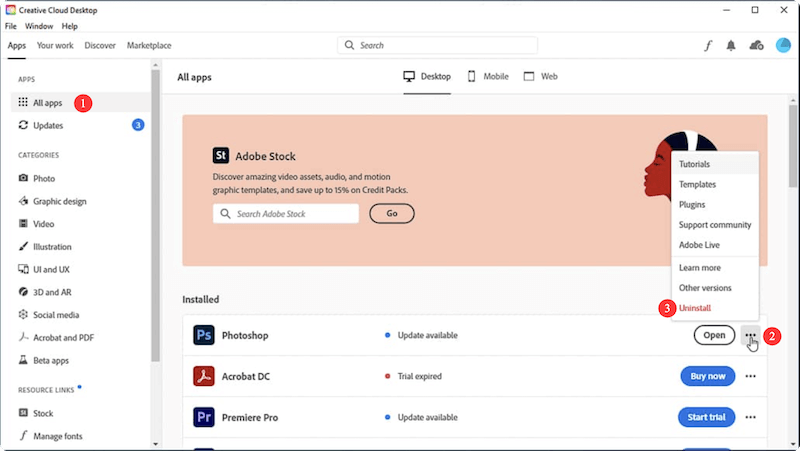Open more options for Acrobat DC
800x451 pixels.
coord(751,376)
